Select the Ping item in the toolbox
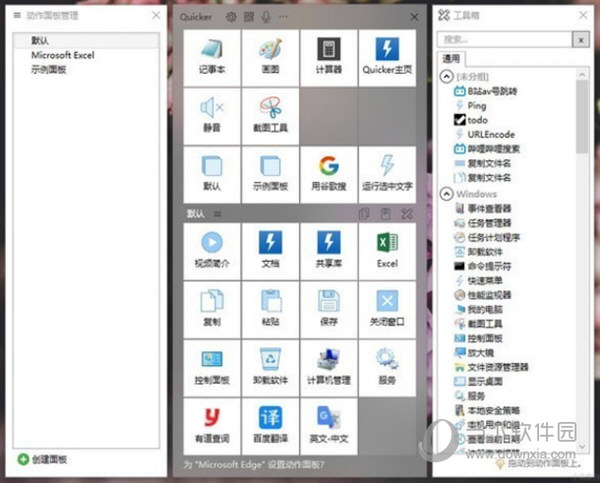 [x=470, y=106]
